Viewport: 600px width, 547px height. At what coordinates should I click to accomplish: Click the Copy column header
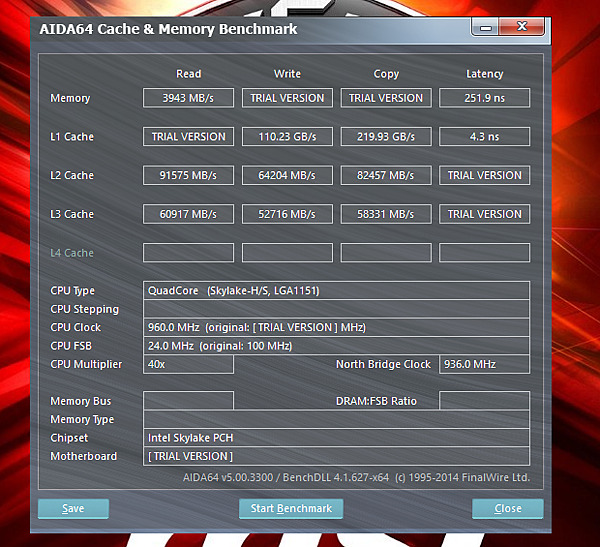[386, 74]
